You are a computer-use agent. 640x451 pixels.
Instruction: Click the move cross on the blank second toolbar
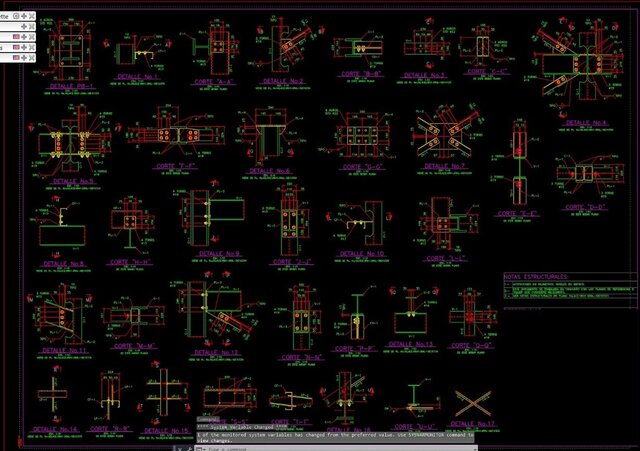point(24,27)
